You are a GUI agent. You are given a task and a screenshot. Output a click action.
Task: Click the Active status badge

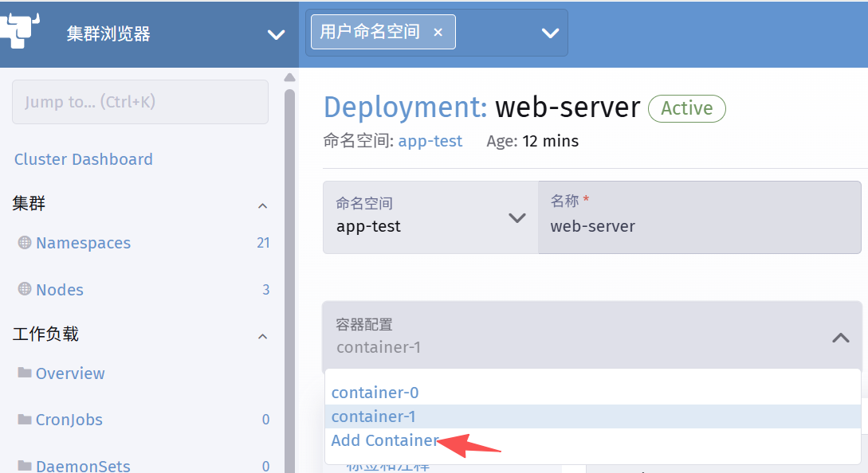click(x=687, y=108)
